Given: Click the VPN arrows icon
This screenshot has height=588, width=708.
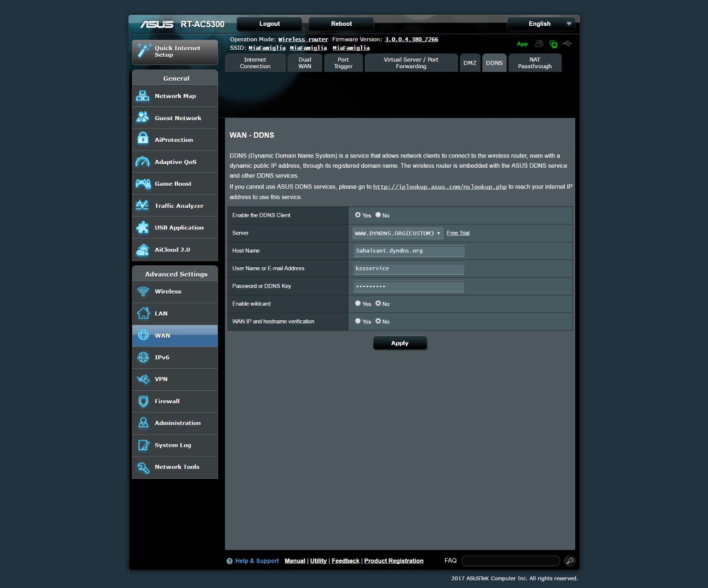Looking at the screenshot, I should 143,379.
